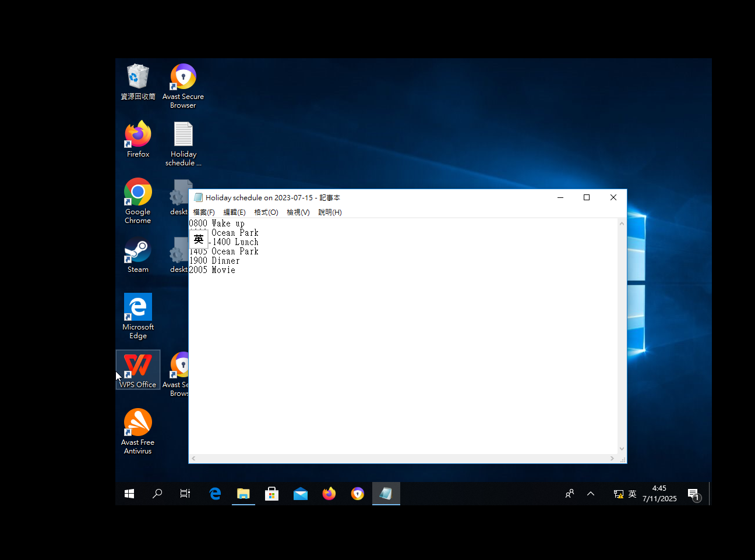The height and width of the screenshot is (560, 755).
Task: Minimize the Notepad window
Action: click(x=560, y=197)
